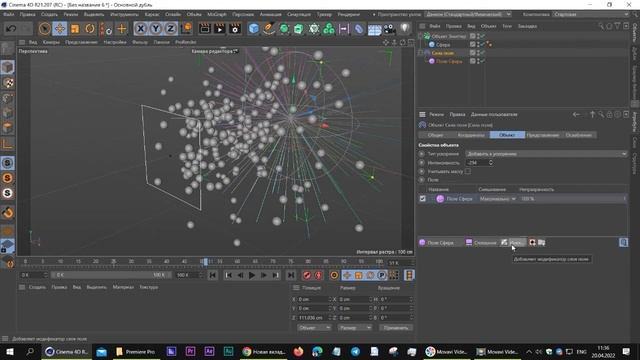
Task: Enable the Учитывать маску checkbox
Action: coord(468,171)
